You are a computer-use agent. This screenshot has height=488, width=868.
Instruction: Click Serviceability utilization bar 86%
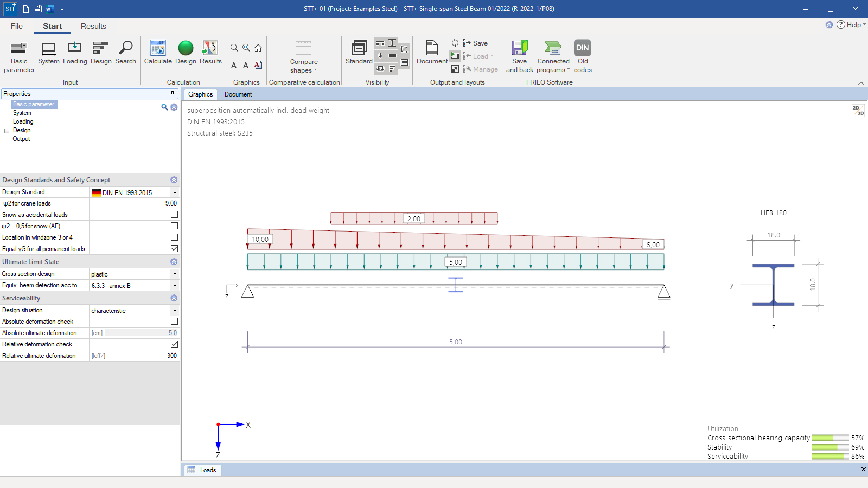(x=830, y=457)
